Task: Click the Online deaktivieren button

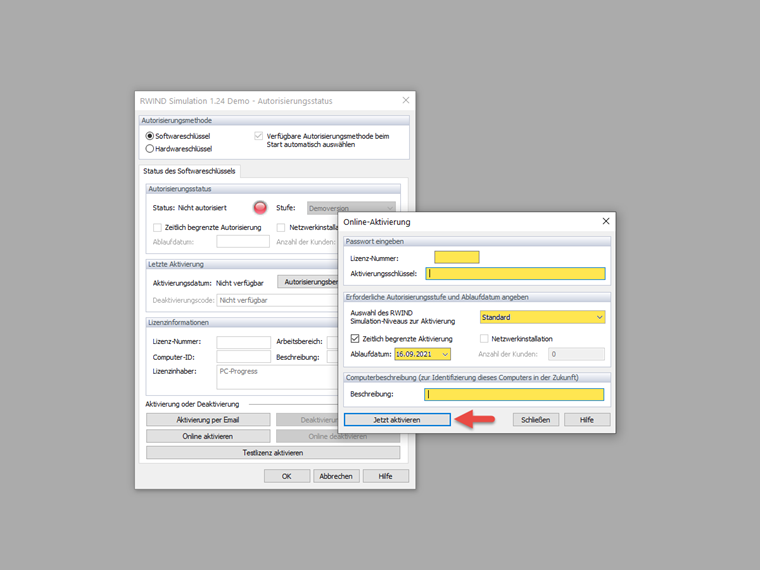Action: coord(338,436)
